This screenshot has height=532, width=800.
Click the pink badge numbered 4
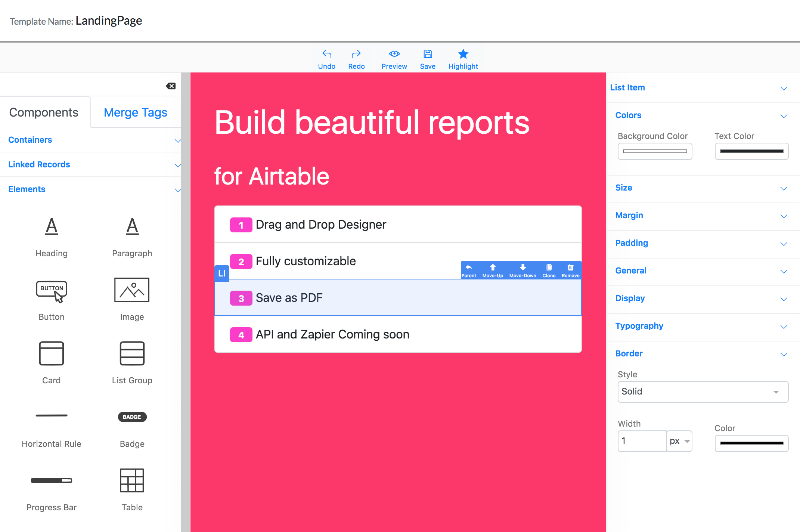(241, 335)
